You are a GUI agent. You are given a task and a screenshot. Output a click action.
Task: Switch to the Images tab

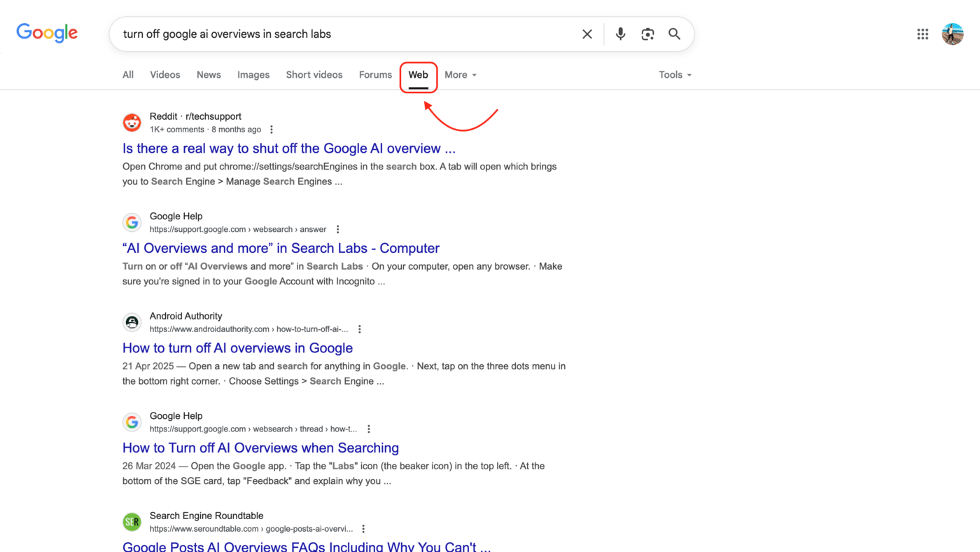coord(253,75)
